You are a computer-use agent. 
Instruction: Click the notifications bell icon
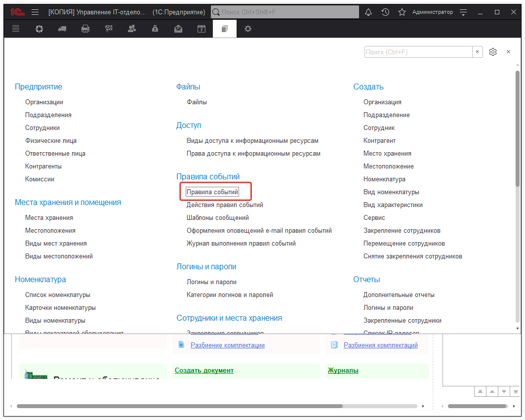pos(368,12)
